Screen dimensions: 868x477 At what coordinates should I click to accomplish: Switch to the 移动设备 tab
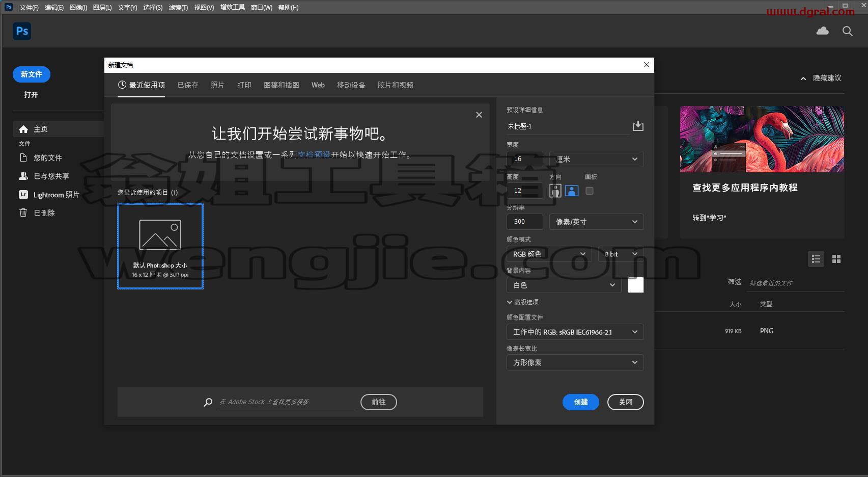coord(351,85)
